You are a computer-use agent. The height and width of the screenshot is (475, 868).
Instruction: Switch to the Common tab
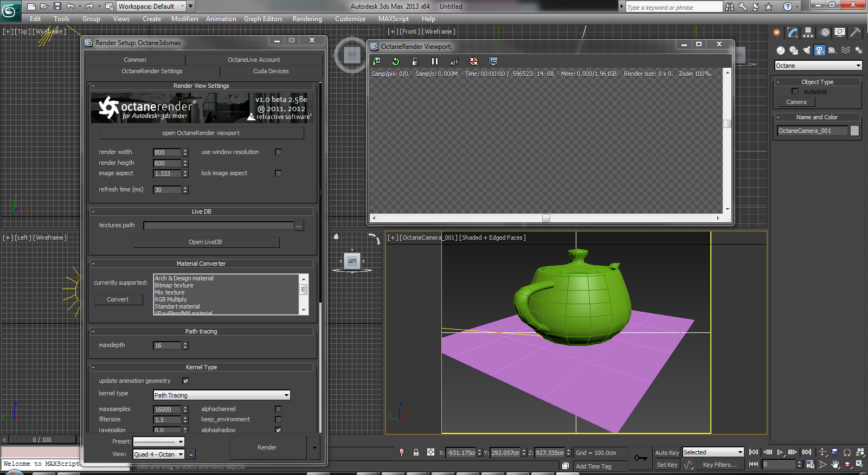coord(135,60)
